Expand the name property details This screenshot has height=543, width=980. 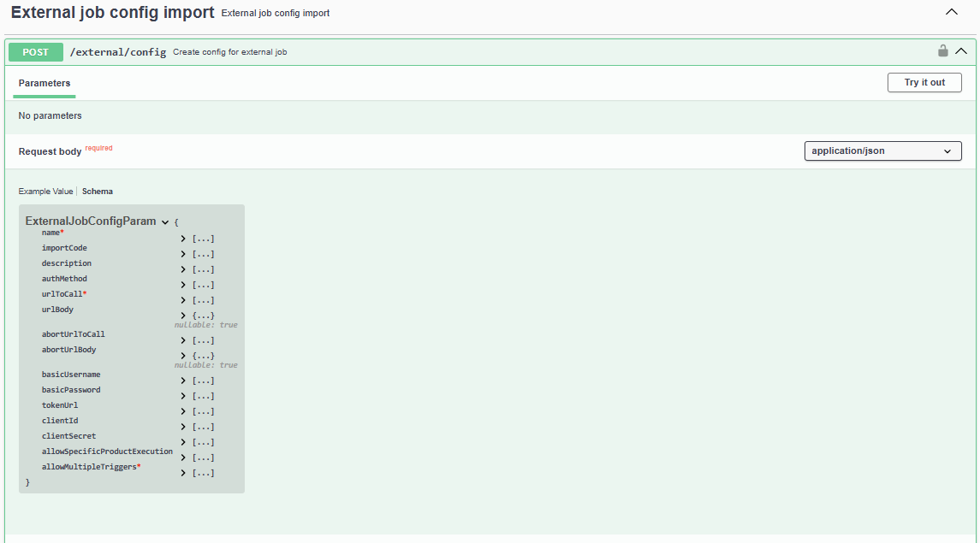[183, 239]
